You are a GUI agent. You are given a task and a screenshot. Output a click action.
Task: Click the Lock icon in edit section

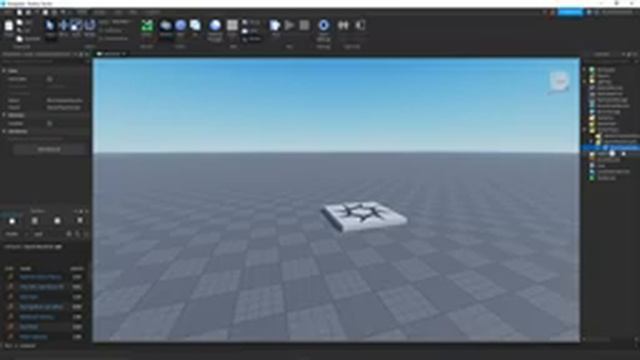pos(245,31)
